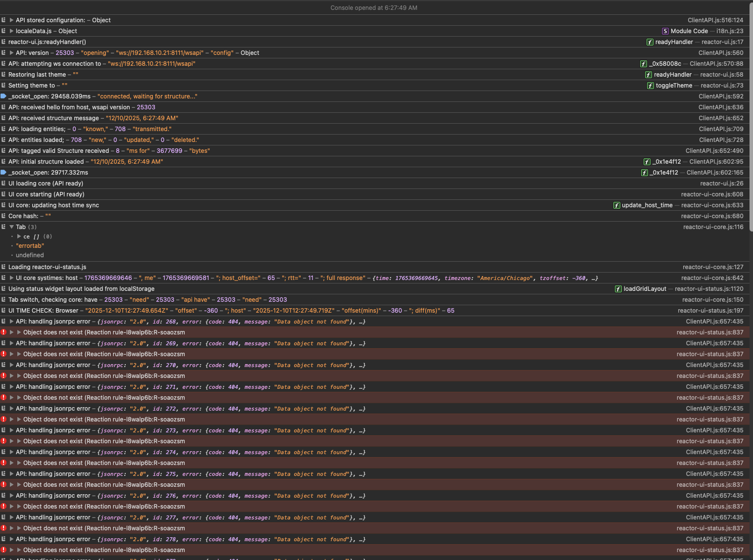Screen dimensions: 753x560
Task: Click the blue timer icon on the "connected, waiting" row
Action: pyautogui.click(x=3, y=96)
